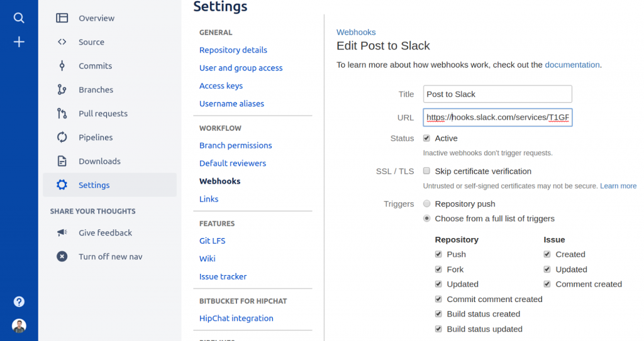Open Repository details settings link
The height and width of the screenshot is (341, 644).
tap(233, 50)
